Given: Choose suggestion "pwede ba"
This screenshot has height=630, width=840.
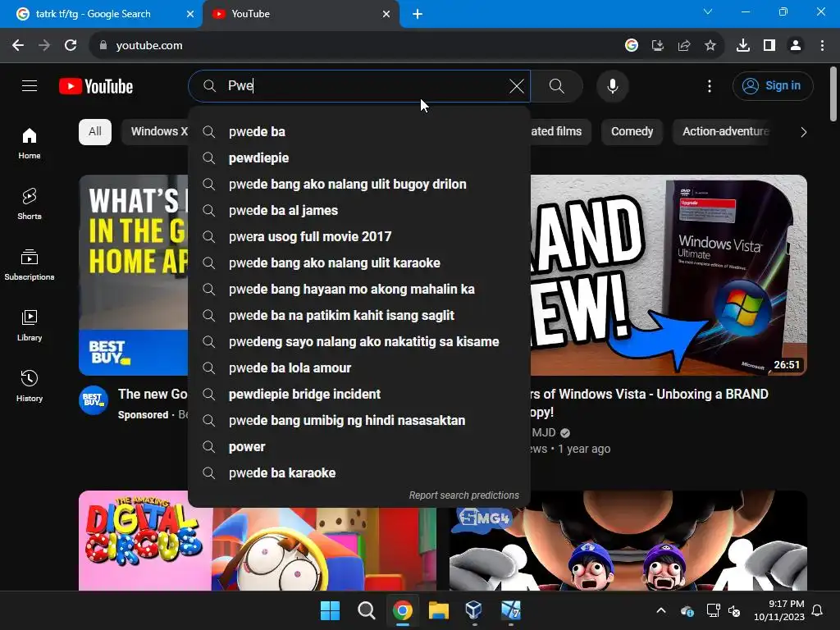Looking at the screenshot, I should click(x=359, y=132).
